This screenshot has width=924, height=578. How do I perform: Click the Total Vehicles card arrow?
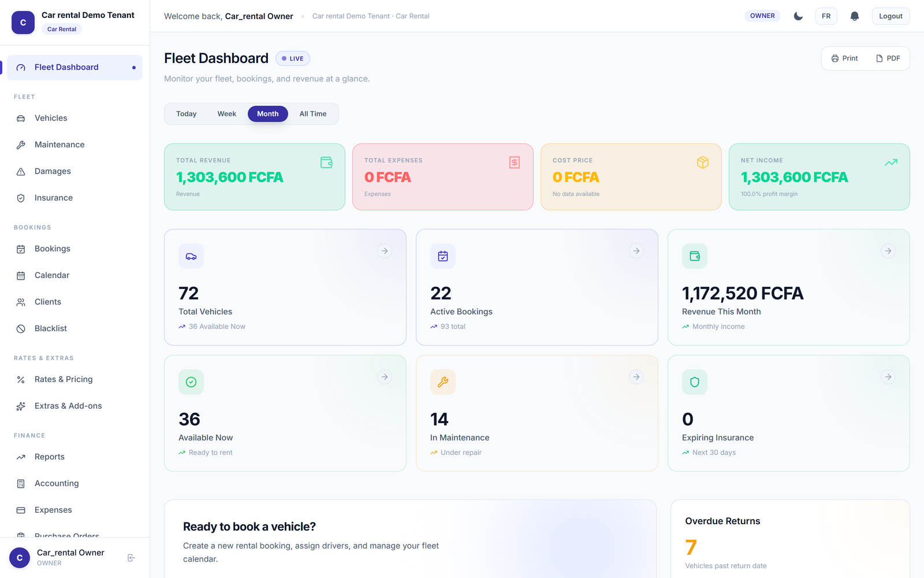point(385,251)
